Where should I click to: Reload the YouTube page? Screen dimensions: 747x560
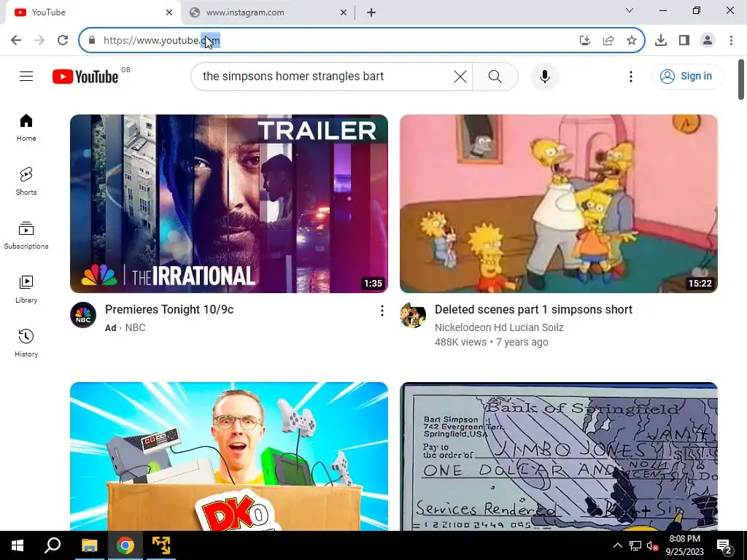click(x=63, y=40)
